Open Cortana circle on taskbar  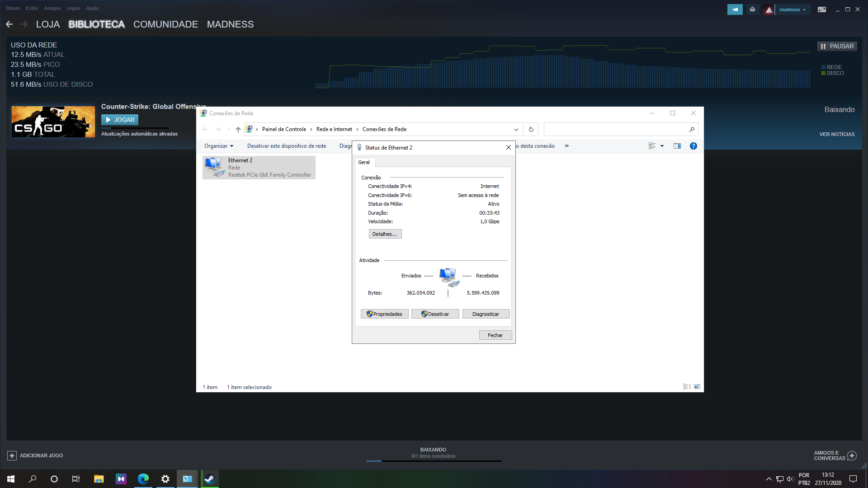point(54,479)
